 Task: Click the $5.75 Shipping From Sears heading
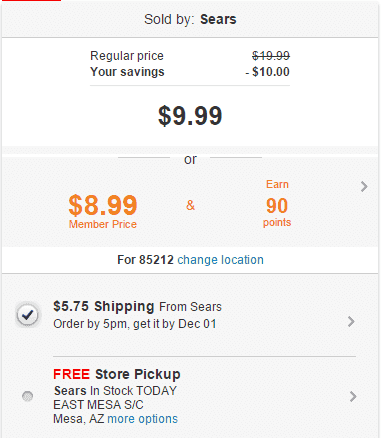coord(137,306)
